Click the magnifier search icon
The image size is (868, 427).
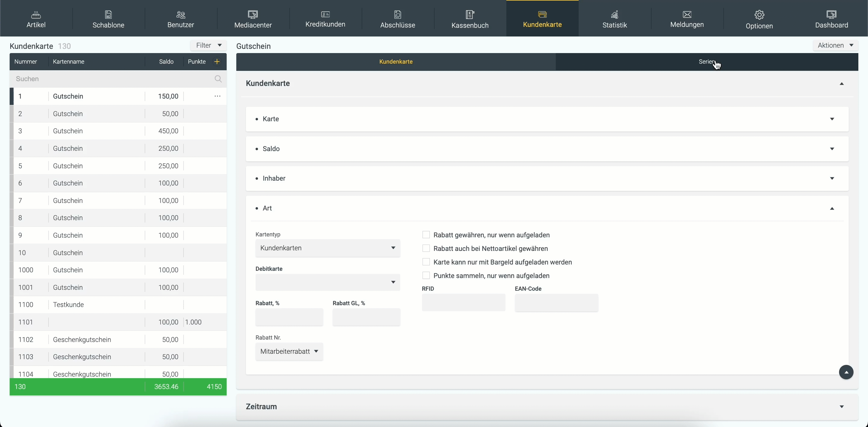point(218,79)
